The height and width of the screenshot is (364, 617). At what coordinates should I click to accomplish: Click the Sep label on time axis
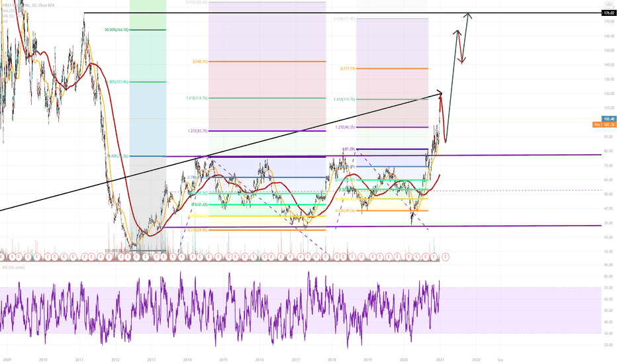click(x=500, y=359)
